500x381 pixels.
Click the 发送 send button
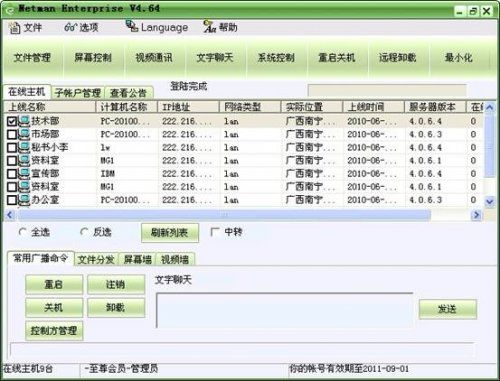(447, 309)
